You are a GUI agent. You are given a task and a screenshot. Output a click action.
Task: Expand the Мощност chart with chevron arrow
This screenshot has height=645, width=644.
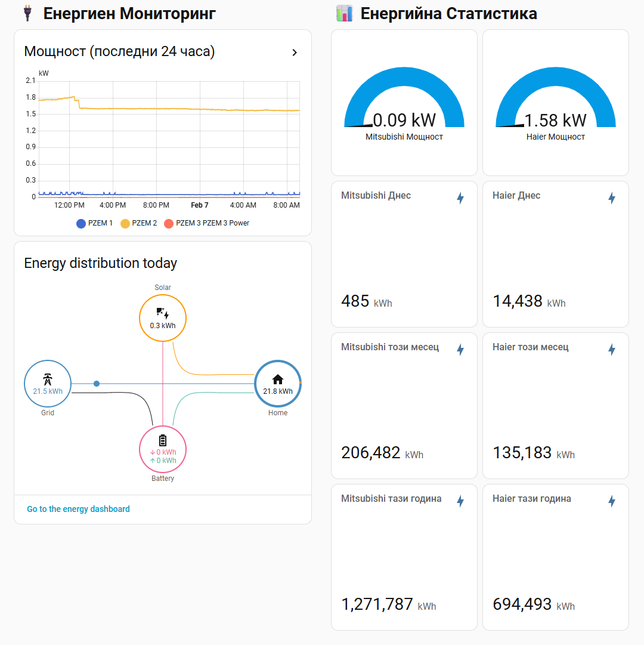tap(295, 53)
